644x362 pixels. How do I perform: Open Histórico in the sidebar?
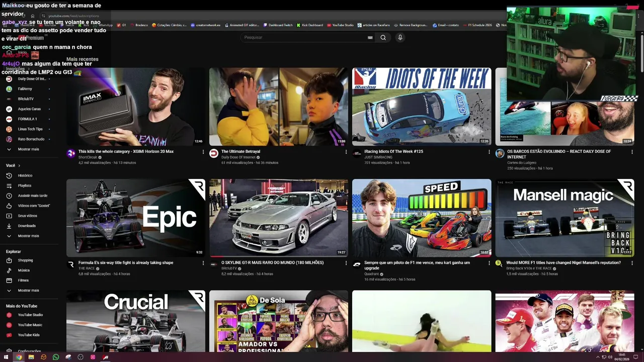coord(25,175)
